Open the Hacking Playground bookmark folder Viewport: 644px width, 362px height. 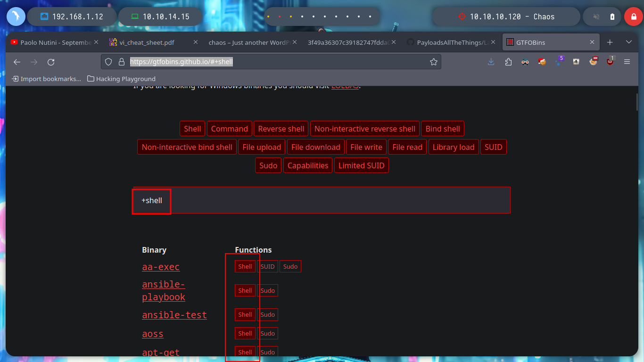click(121, 79)
